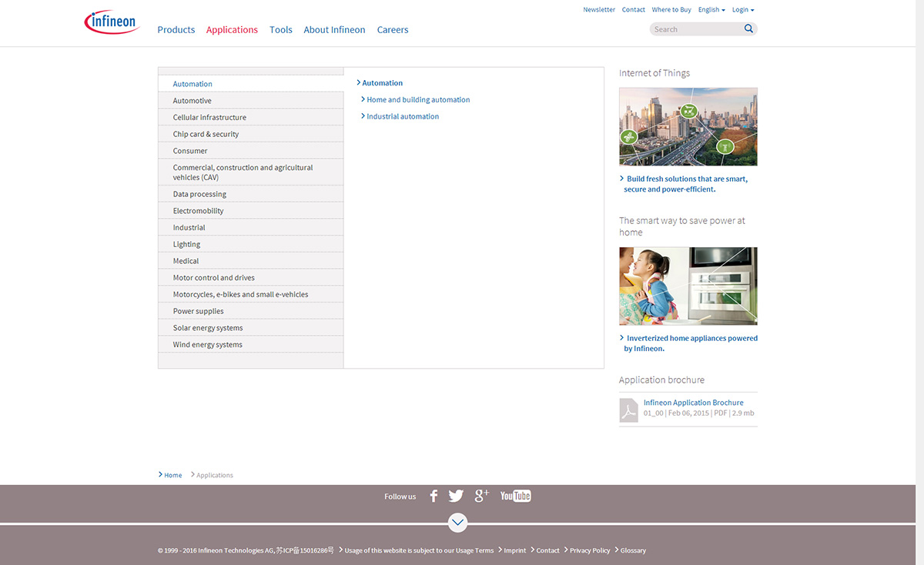The width and height of the screenshot is (924, 565).
Task: Open the Twitter bird icon
Action: point(456,496)
